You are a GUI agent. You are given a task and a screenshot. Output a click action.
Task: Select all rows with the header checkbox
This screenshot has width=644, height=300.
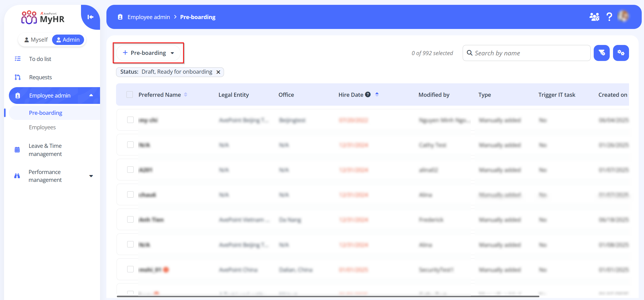[130, 94]
